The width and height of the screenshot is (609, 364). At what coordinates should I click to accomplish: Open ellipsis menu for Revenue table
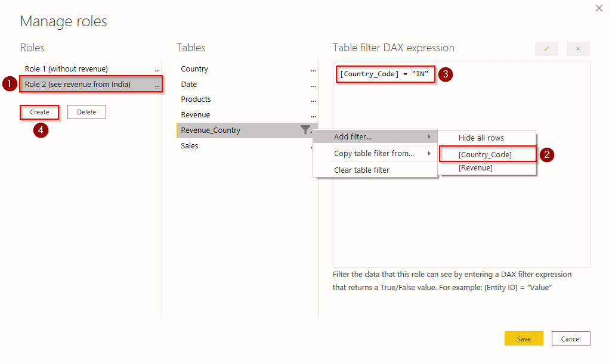coord(313,115)
